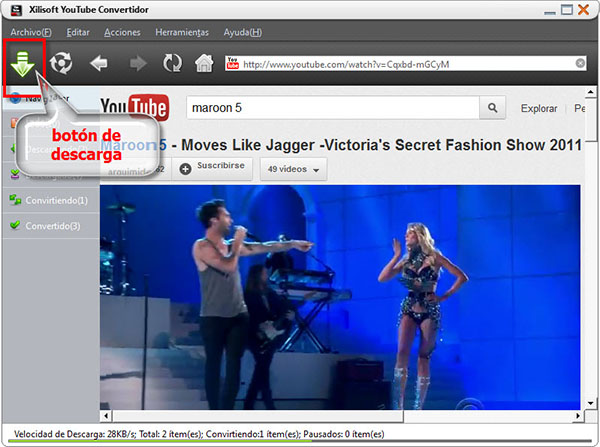
Task: Open the home page icon
Action: pyautogui.click(x=204, y=63)
